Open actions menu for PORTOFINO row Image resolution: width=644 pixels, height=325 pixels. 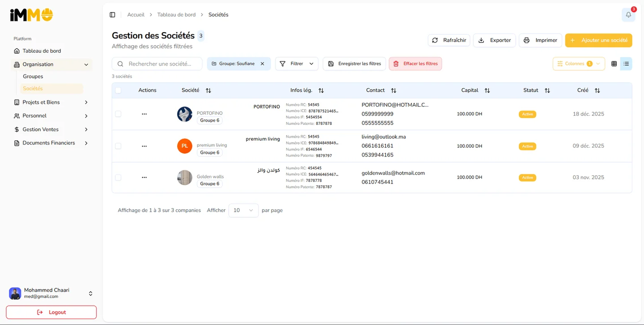pos(144,114)
